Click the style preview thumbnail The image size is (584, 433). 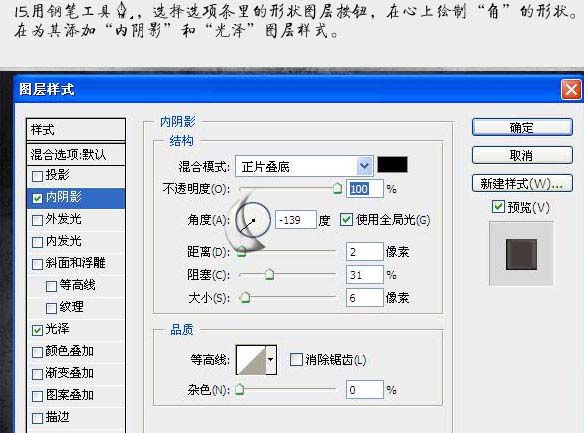pos(521,254)
